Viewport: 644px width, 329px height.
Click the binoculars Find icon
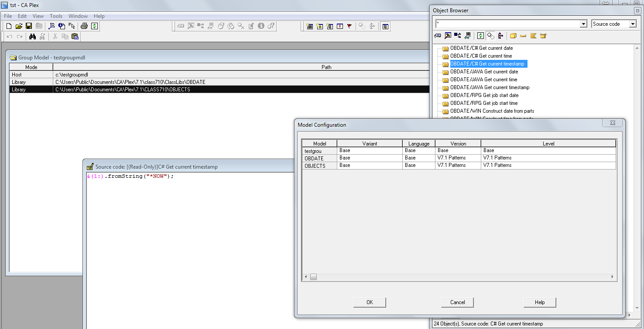pos(32,37)
